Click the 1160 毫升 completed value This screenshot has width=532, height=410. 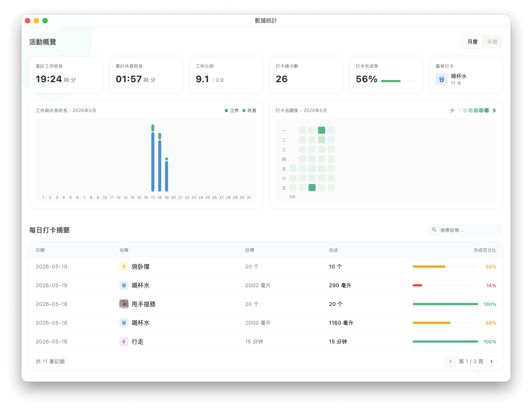coord(341,323)
